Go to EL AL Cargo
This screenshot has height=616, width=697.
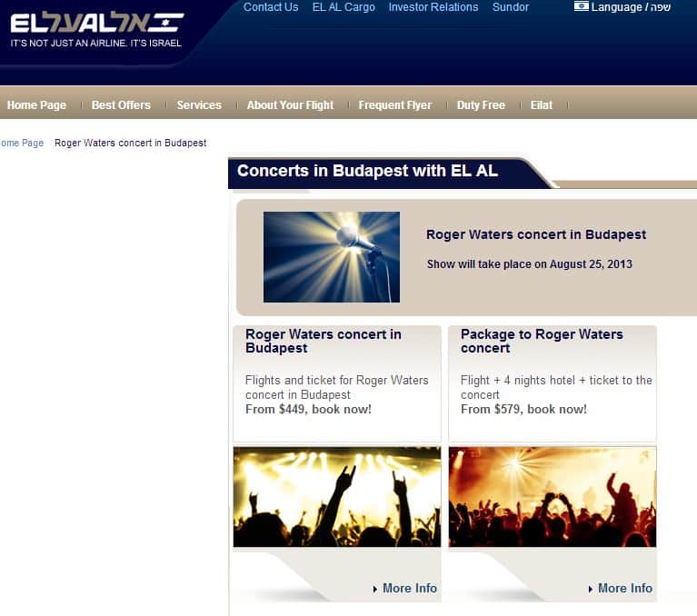344,7
